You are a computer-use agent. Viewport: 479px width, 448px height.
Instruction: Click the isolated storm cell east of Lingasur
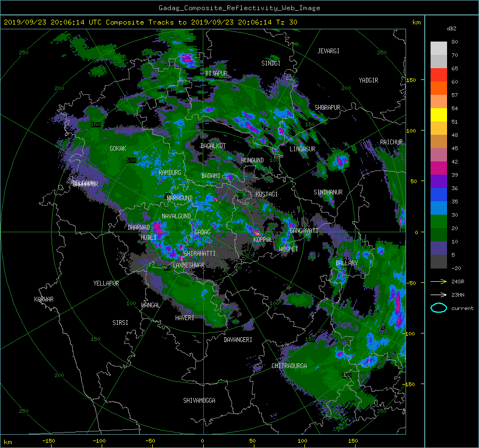(339, 160)
